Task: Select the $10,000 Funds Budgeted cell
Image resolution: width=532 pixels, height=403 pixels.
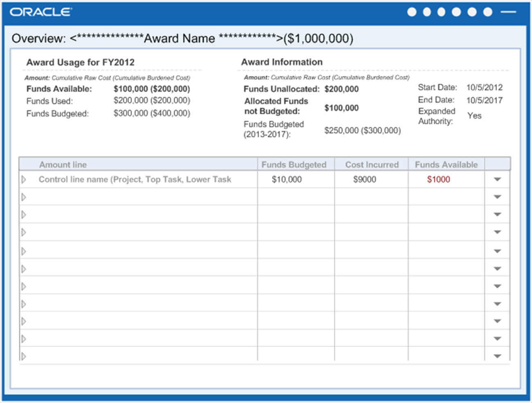Action: pyautogui.click(x=286, y=179)
